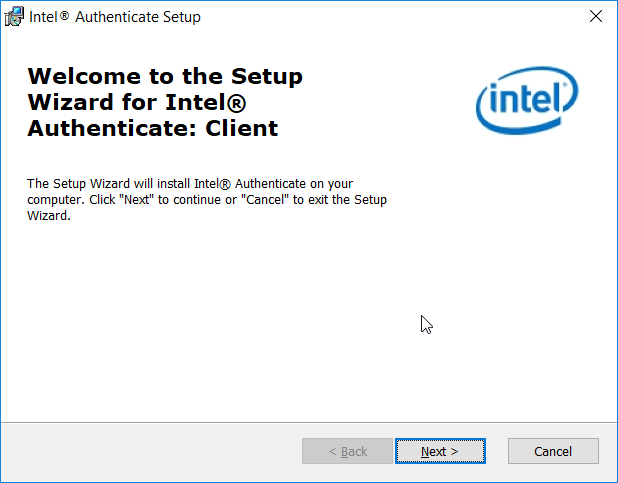Click the "Wizard for Intel®" heading line
Viewport: 618px width, 483px height.
pos(136,102)
